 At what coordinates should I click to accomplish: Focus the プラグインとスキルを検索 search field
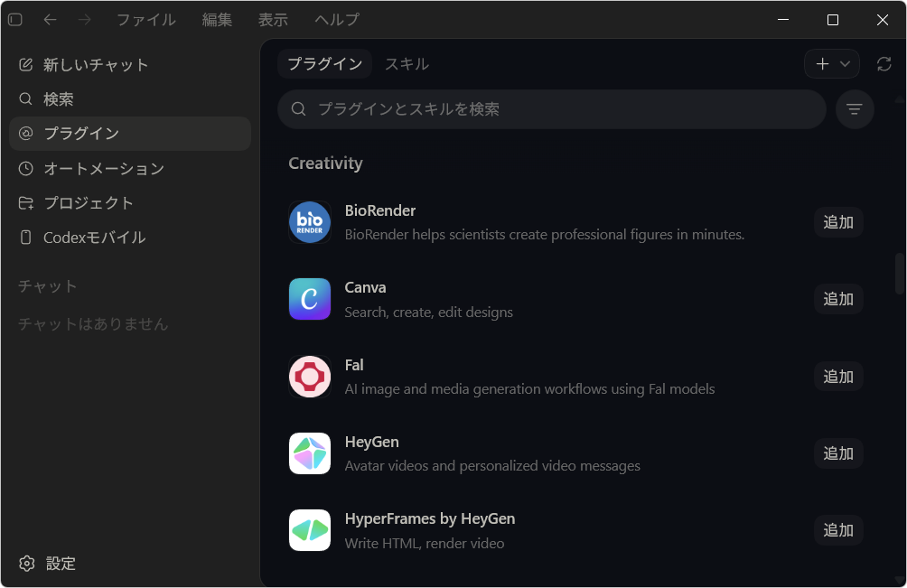(x=552, y=108)
